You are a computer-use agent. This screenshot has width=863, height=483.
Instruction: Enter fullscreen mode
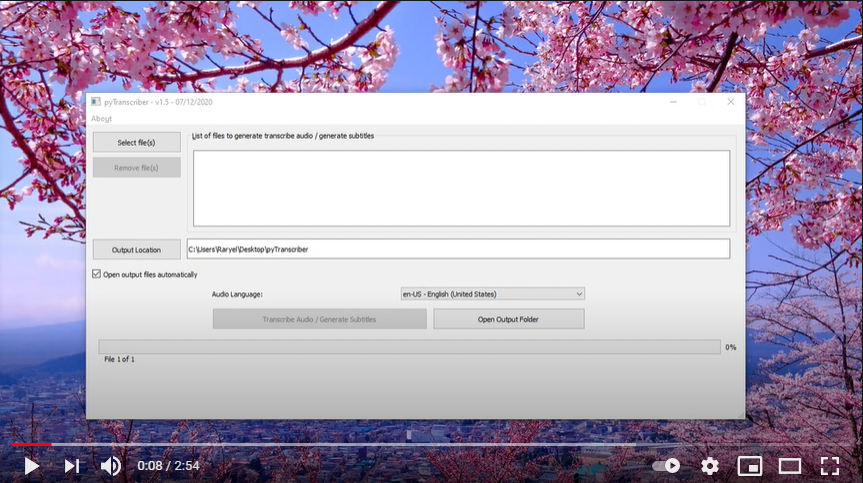[829, 466]
